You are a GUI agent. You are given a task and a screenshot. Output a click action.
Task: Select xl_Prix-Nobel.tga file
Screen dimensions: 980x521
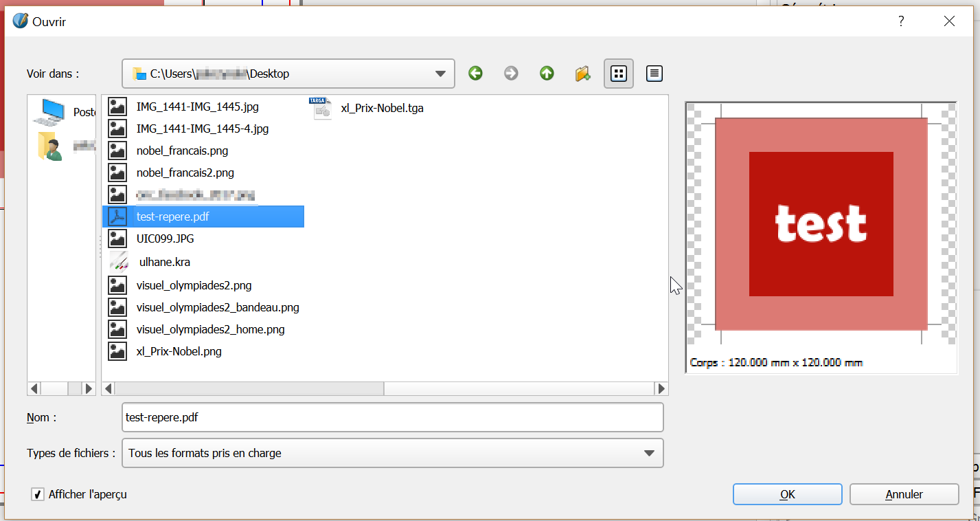(382, 108)
